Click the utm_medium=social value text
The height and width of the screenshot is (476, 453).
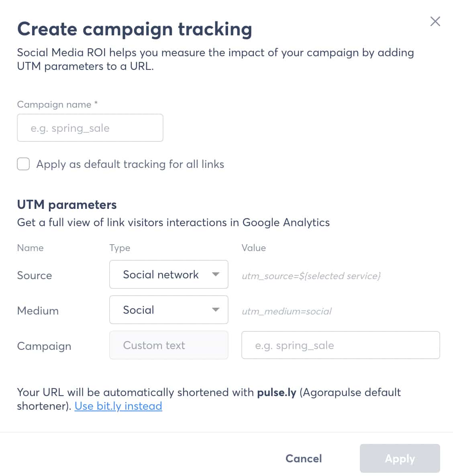click(x=286, y=311)
